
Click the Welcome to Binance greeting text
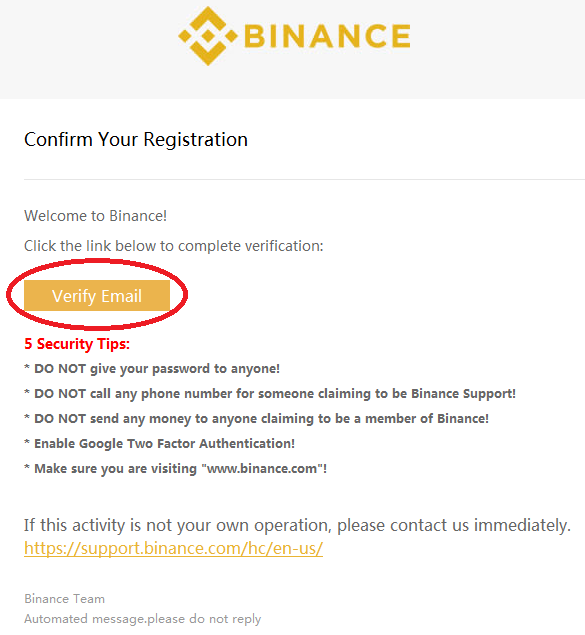coord(95,216)
